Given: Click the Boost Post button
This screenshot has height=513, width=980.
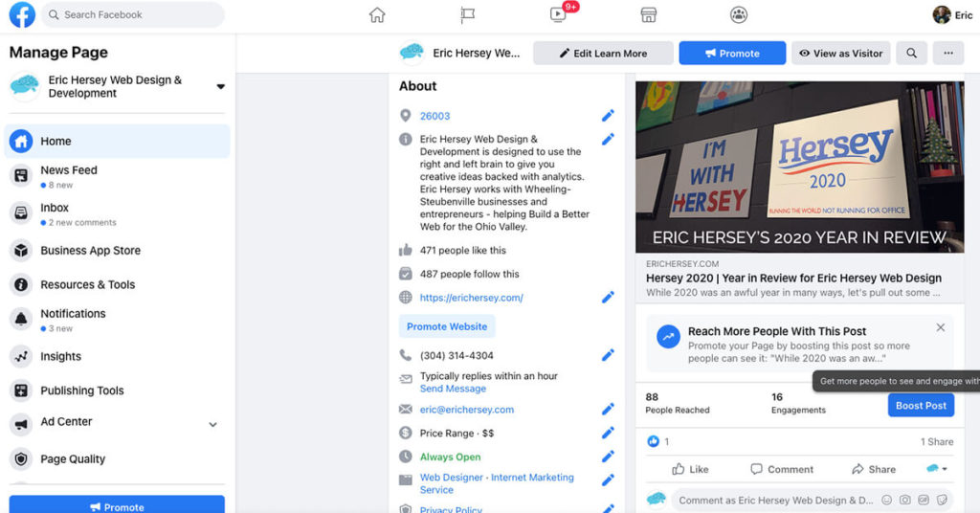Looking at the screenshot, I should [x=921, y=405].
